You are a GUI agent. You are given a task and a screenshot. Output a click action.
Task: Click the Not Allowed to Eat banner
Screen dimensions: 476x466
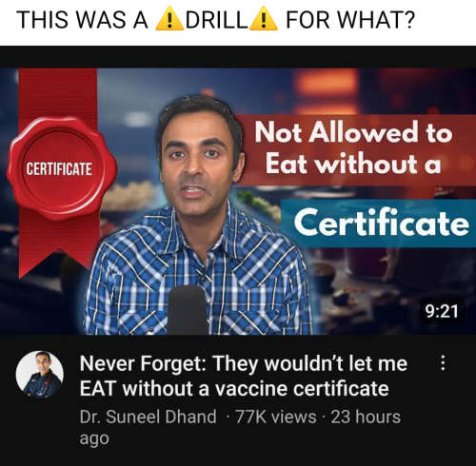tap(355, 149)
